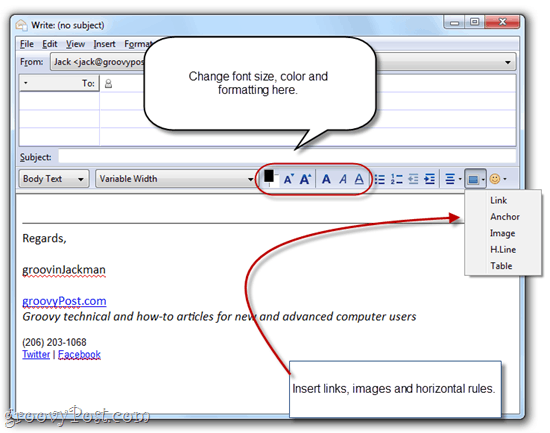550x433 pixels.
Task: Select H.Line from the insert popup menu
Action: [503, 249]
